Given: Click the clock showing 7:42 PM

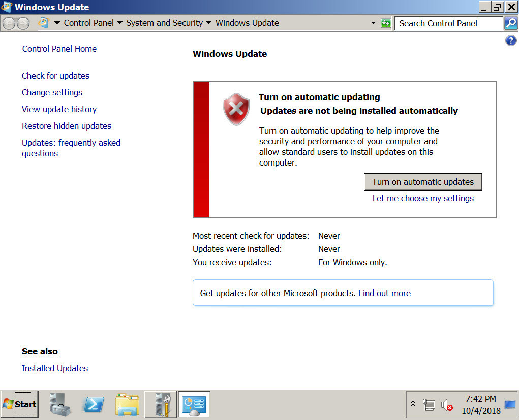Looking at the screenshot, I should 480,399.
